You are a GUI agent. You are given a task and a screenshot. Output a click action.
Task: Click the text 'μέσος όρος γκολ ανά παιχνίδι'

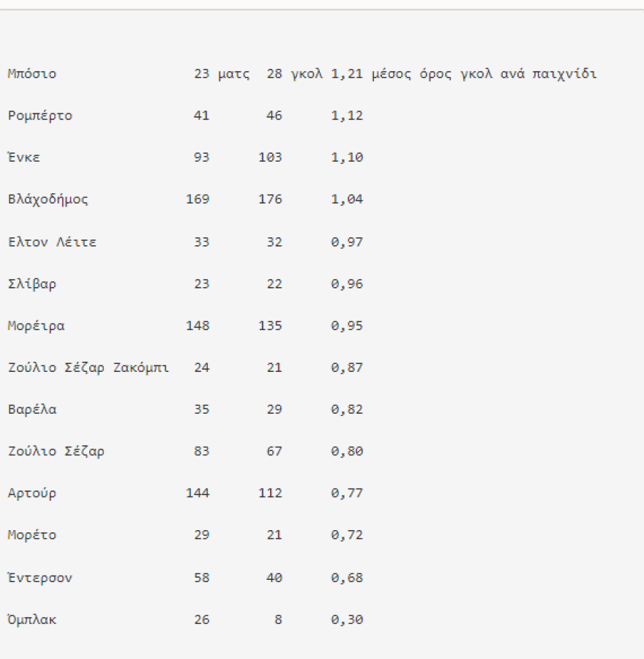point(484,74)
